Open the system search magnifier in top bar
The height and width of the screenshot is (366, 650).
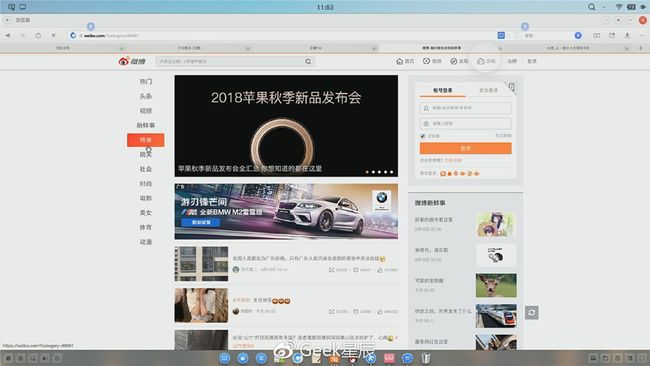coord(592,7)
